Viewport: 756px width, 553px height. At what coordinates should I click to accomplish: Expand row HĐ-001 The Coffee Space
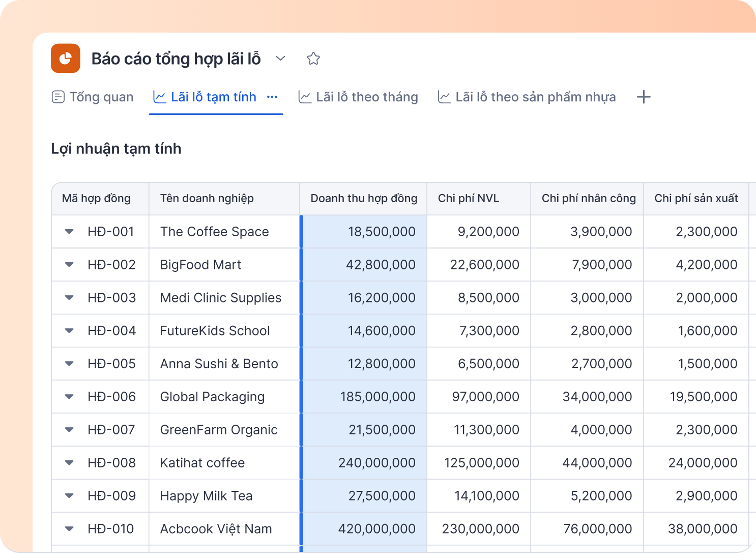(69, 232)
